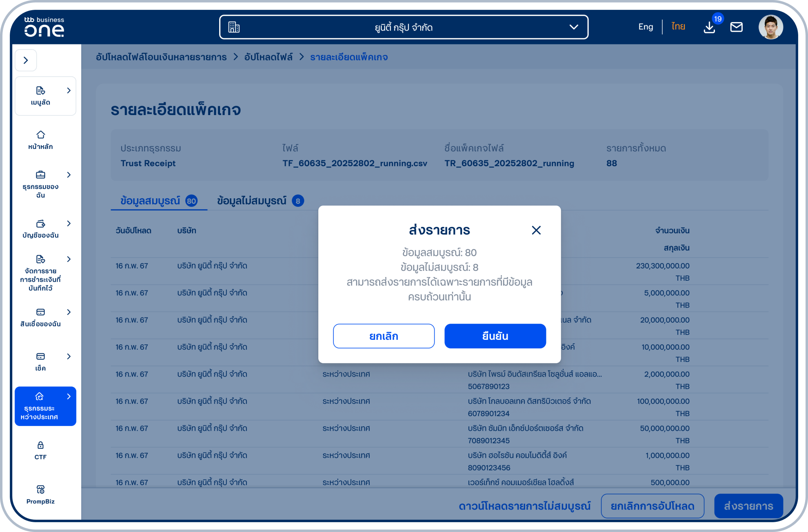Click the เมนูลัด shortcut menu icon
Screen dimensions: 808x532
click(x=40, y=91)
